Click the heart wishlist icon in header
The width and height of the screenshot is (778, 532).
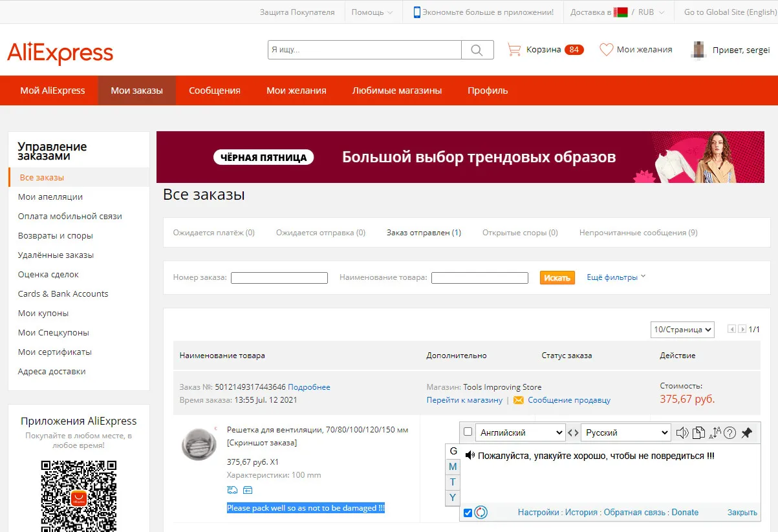click(606, 49)
